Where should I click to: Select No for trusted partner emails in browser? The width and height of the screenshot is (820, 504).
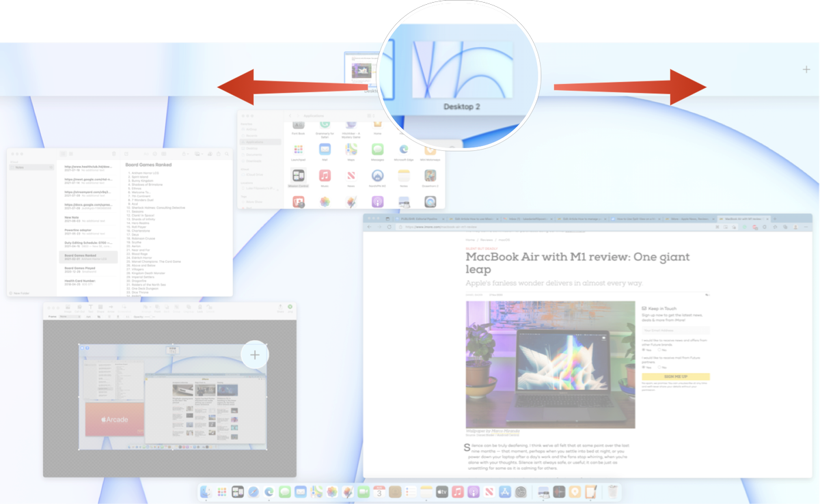659,367
